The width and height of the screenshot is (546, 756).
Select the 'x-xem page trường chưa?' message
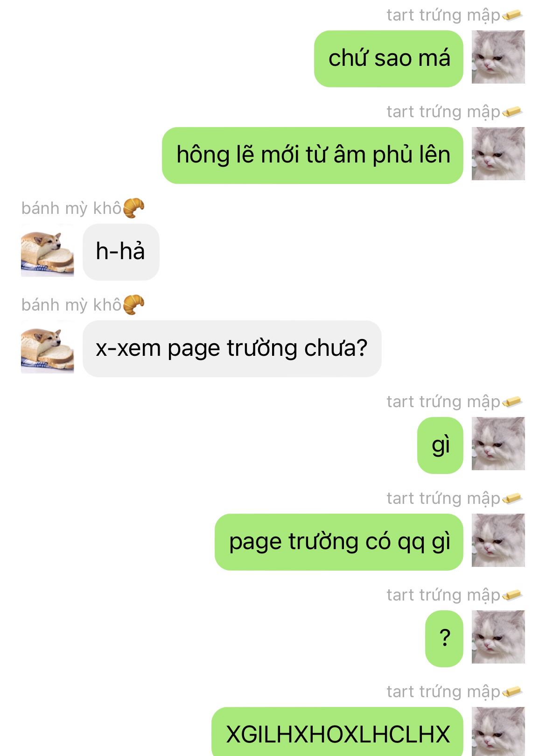[x=232, y=349]
